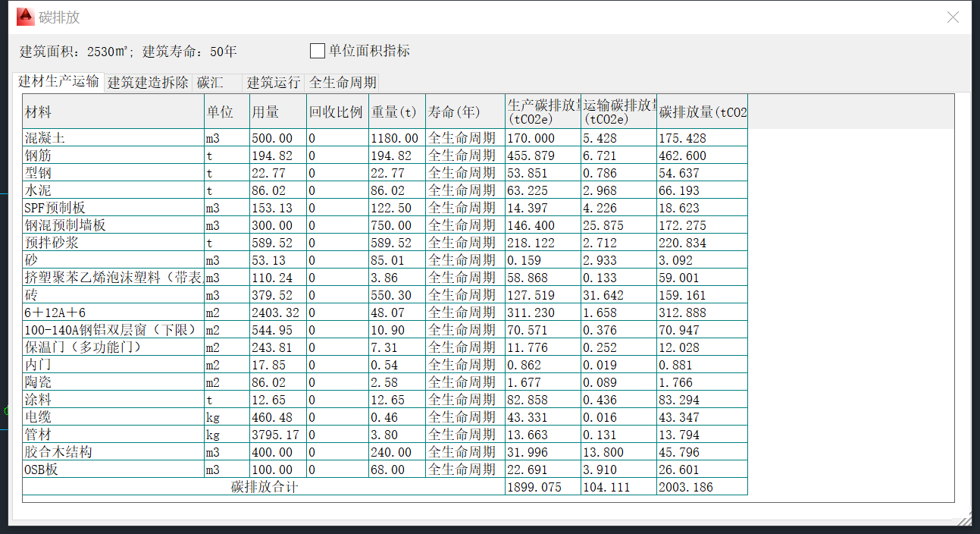Open the 寿命 cell in the 砖 row
980x534 pixels.
tap(464, 295)
